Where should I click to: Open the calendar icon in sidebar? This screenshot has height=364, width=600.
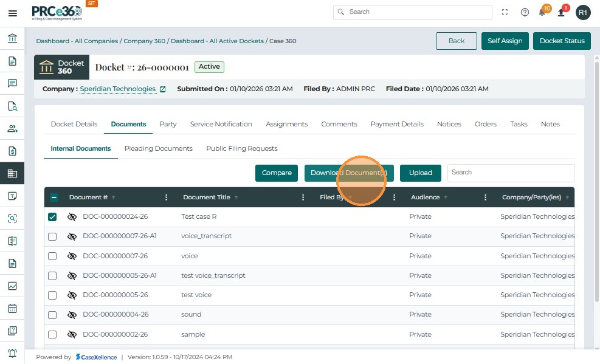click(x=12, y=308)
